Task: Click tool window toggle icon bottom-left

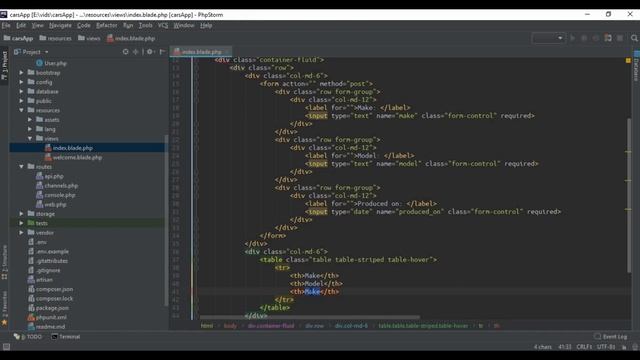Action: click(6, 347)
